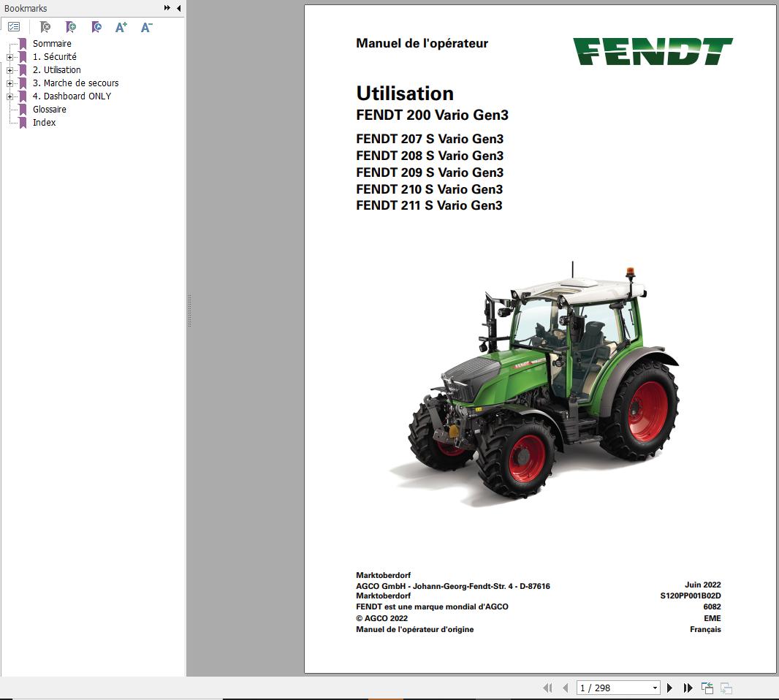The height and width of the screenshot is (700, 779).
Task: Open the Sommaire bookmark
Action: [x=52, y=44]
